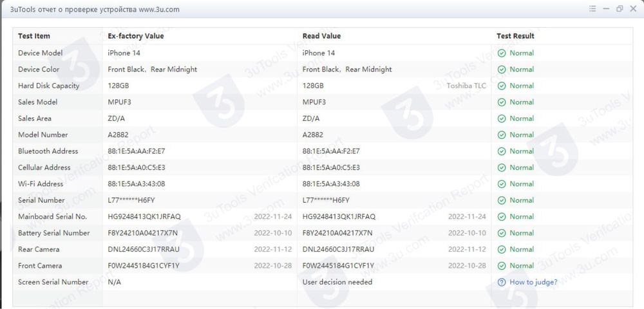Select the Wi-Fi Address row label

point(41,184)
